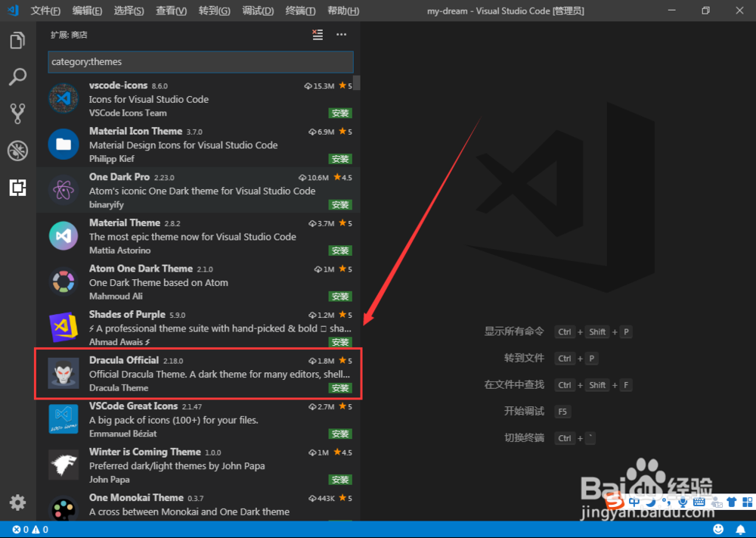
Task: Click the Sogou toolbox grid icon
Action: 748,502
